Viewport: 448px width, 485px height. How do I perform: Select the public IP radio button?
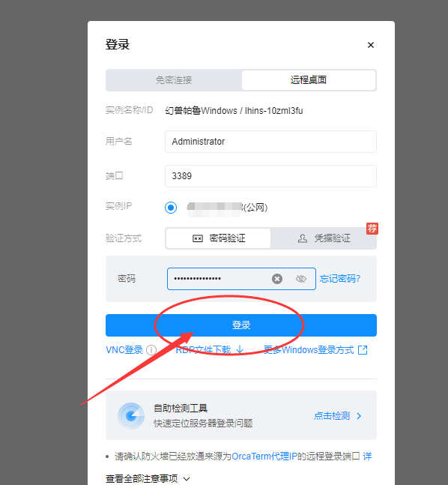171,207
